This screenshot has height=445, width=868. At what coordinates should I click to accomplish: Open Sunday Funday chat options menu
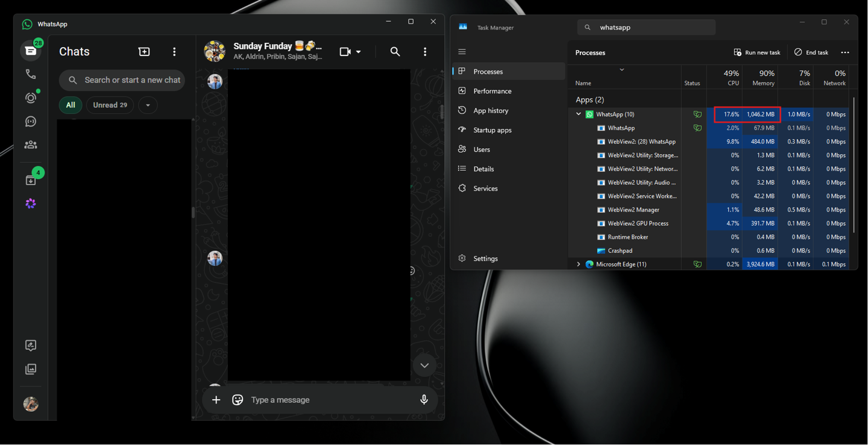[x=425, y=52]
